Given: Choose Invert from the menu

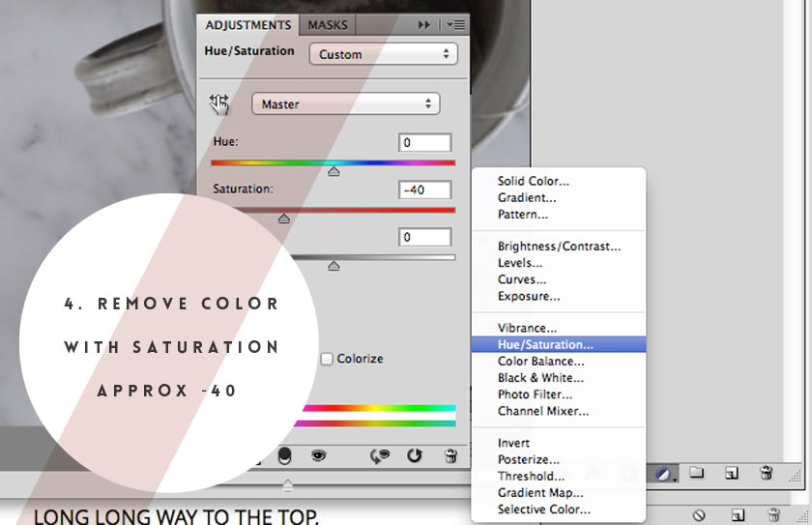Looking at the screenshot, I should pos(559,443).
